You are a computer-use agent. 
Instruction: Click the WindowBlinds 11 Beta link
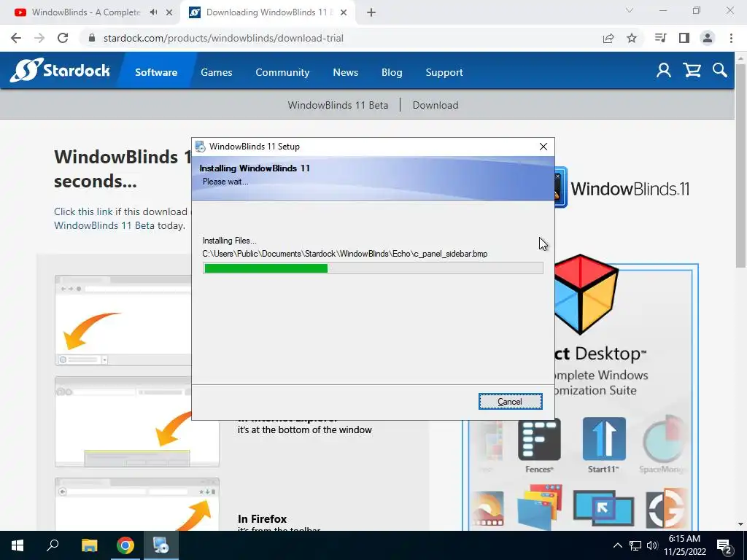[338, 105]
